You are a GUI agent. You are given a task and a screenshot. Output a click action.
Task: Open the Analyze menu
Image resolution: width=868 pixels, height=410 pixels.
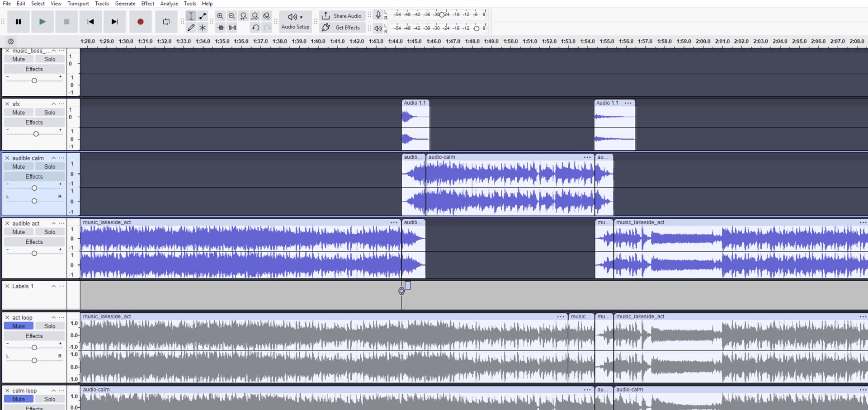tap(169, 4)
